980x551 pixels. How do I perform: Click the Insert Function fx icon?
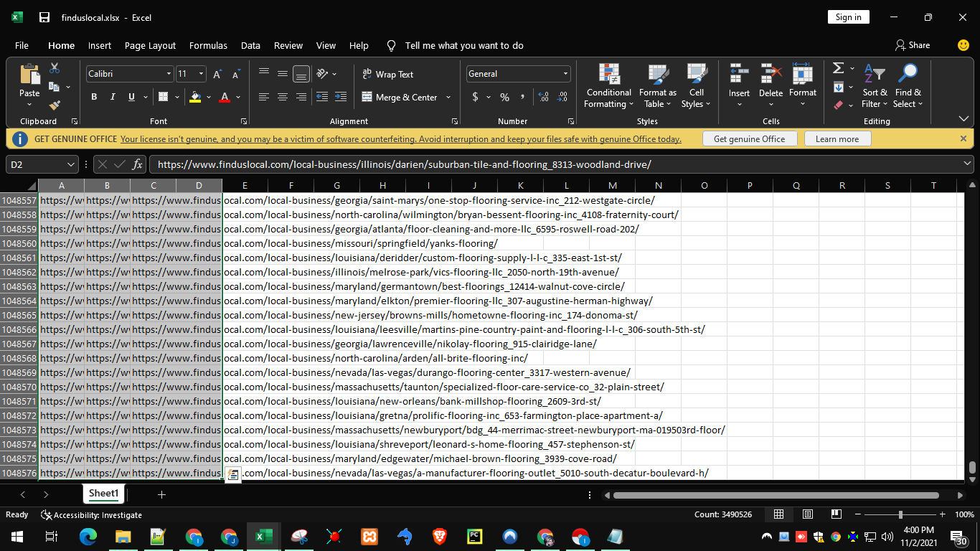(138, 164)
